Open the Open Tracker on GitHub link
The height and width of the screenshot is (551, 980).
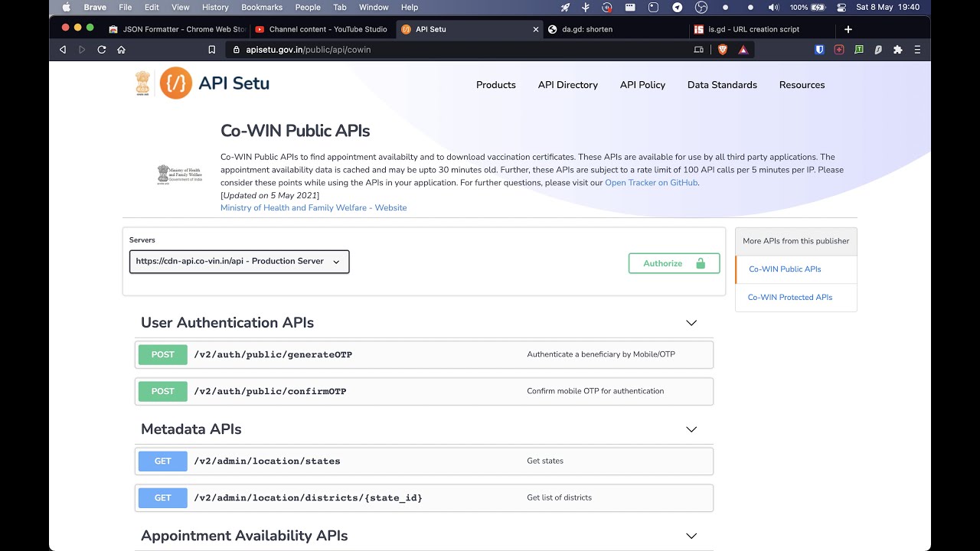point(652,183)
